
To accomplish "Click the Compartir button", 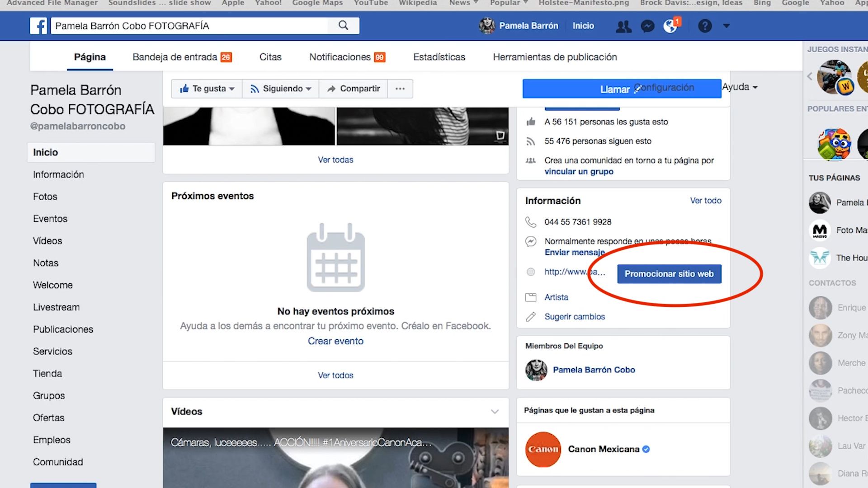I will [x=353, y=89].
